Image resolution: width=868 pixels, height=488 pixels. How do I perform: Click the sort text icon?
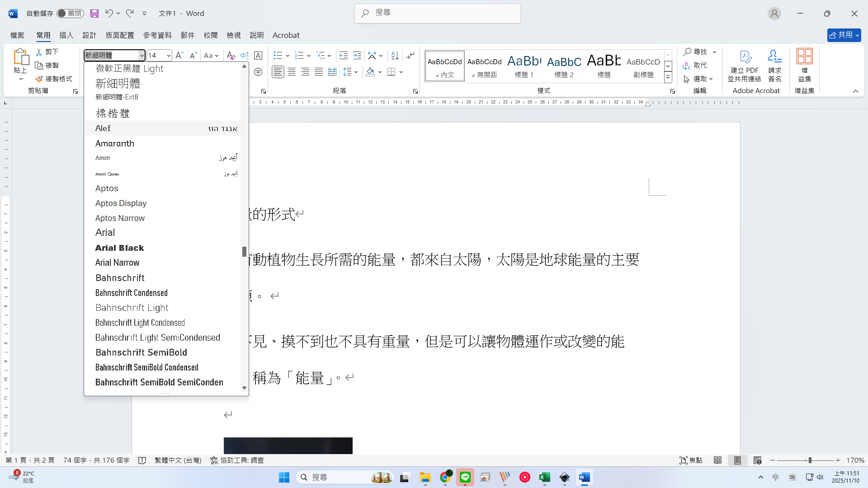395,55
